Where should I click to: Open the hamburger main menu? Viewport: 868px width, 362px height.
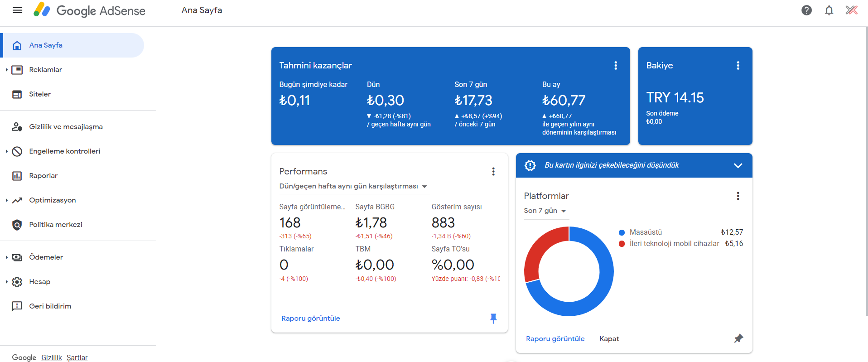17,10
